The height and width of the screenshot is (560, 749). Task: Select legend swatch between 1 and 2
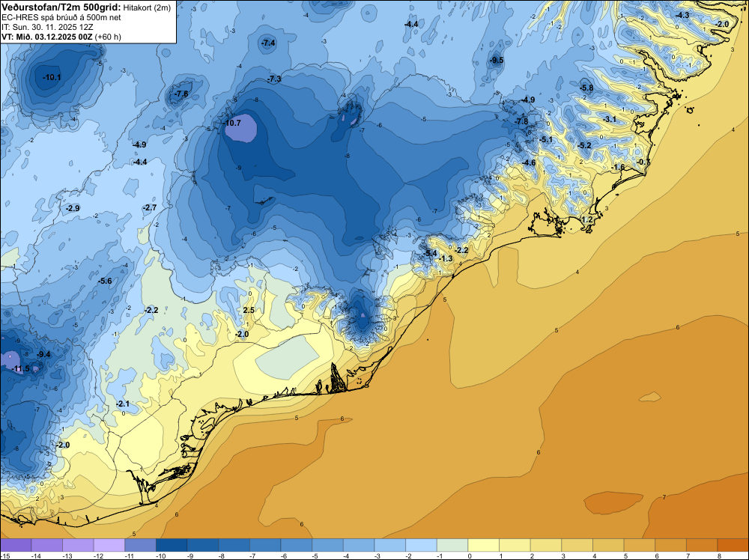tap(515, 545)
